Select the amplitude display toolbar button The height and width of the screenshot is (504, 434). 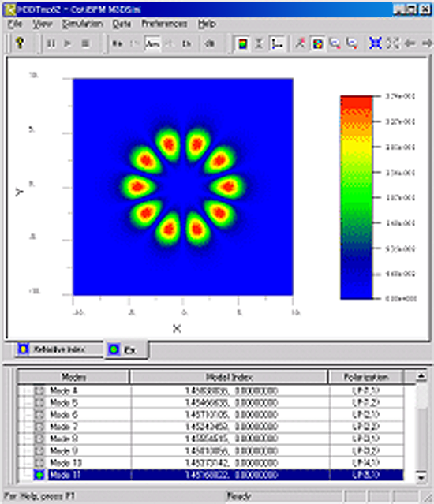[152, 43]
